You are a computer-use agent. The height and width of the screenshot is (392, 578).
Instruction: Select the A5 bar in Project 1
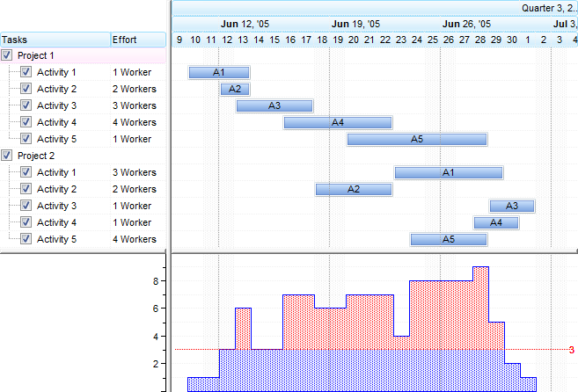click(x=417, y=139)
